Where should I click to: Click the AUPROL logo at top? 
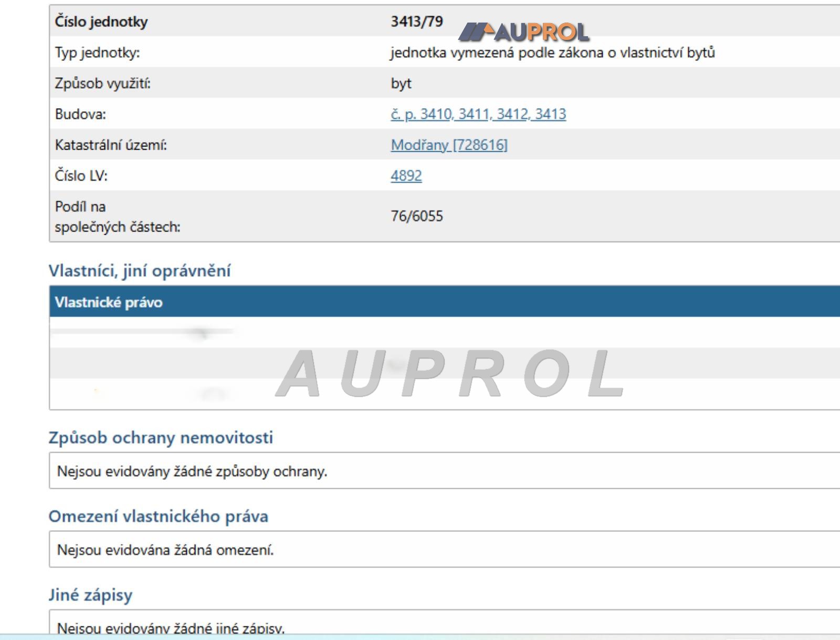tap(524, 33)
